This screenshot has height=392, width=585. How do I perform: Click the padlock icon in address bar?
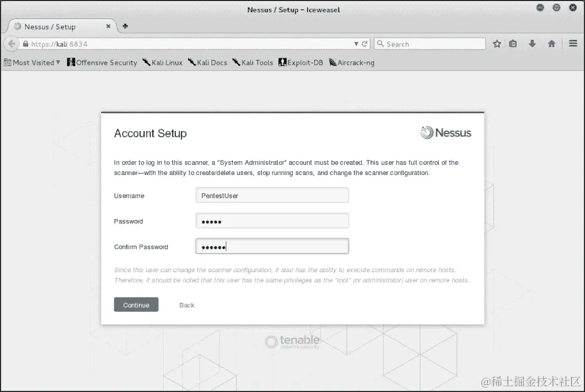(25, 44)
